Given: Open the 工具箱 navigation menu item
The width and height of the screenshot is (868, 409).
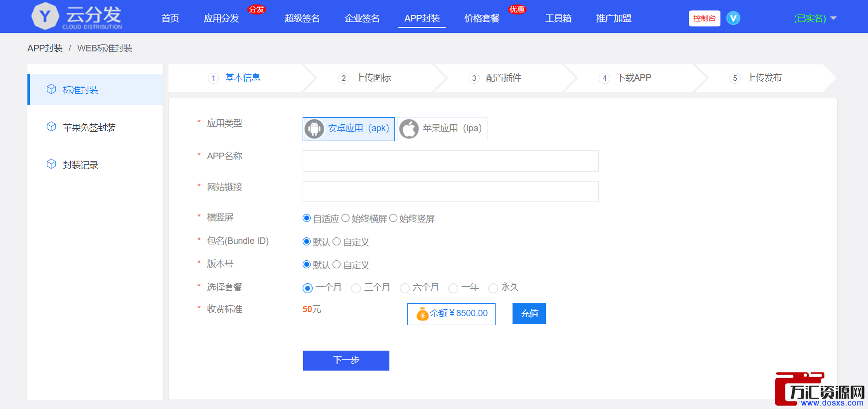Looking at the screenshot, I should 558,18.
